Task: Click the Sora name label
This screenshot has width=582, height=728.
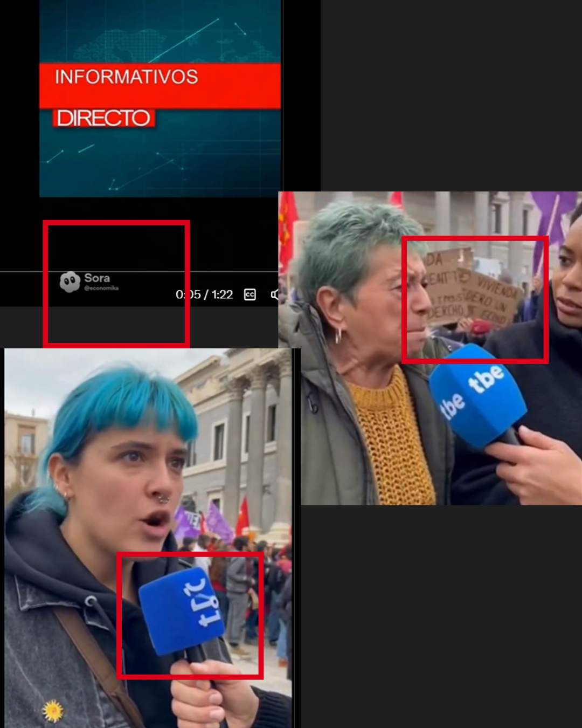Action: [x=97, y=278]
